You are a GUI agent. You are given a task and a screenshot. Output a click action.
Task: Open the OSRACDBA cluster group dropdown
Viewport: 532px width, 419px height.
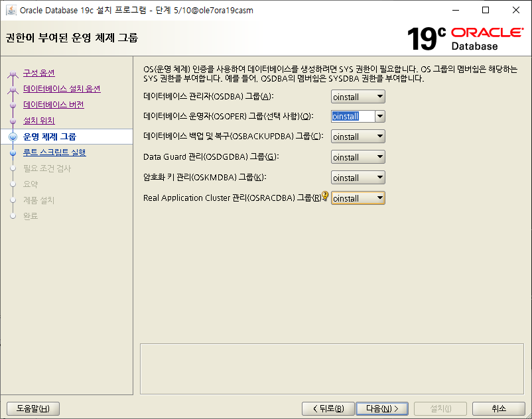tap(358, 198)
